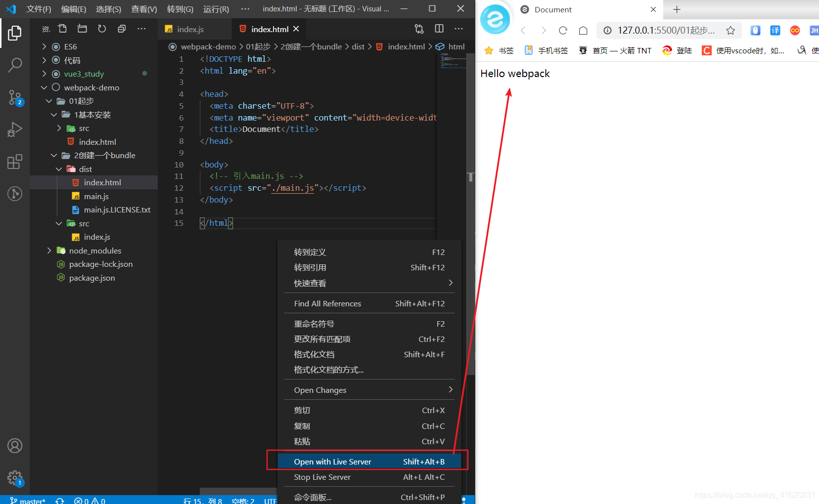Go to browser home page
This screenshot has height=504, width=819.
[x=583, y=31]
